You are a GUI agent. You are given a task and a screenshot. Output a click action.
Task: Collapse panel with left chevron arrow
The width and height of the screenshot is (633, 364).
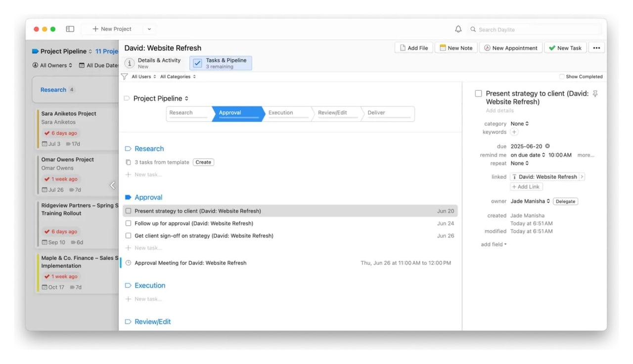tap(112, 185)
